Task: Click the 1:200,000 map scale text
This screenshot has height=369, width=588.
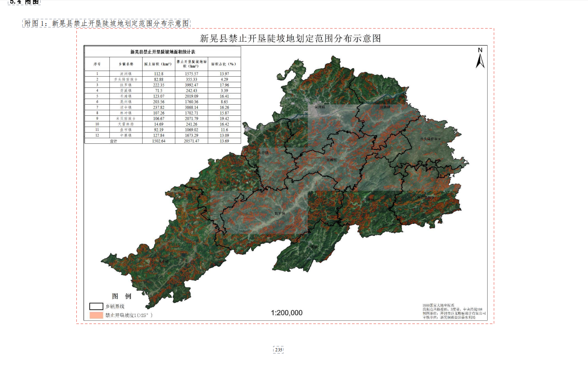Action: pyautogui.click(x=286, y=313)
